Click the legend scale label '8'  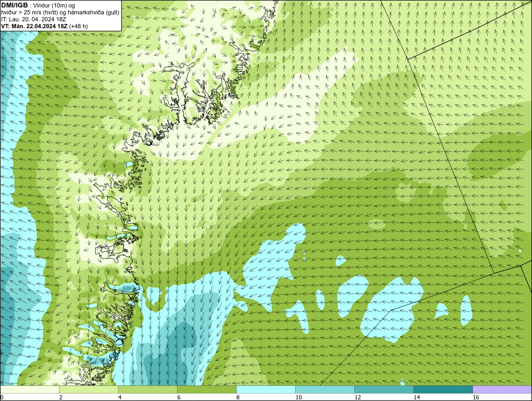(x=238, y=397)
